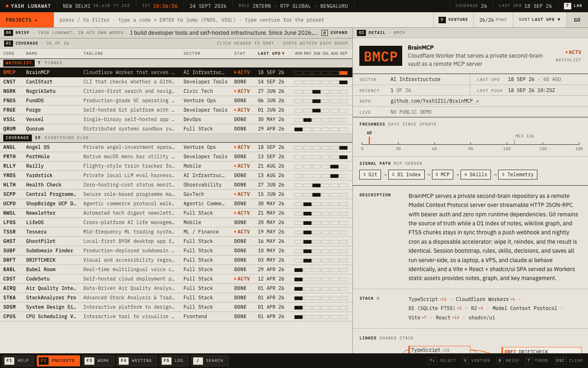
Task: Switch to F4 WRITING tab
Action: (x=137, y=361)
